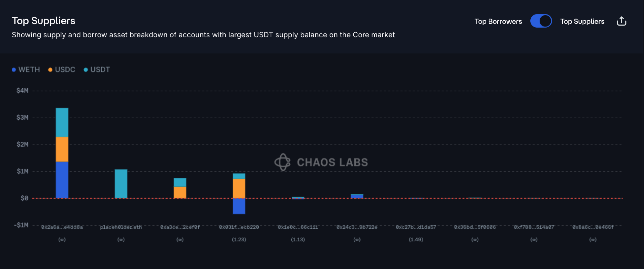Click the 0x8a6c...0e466f address label

pyautogui.click(x=593, y=227)
